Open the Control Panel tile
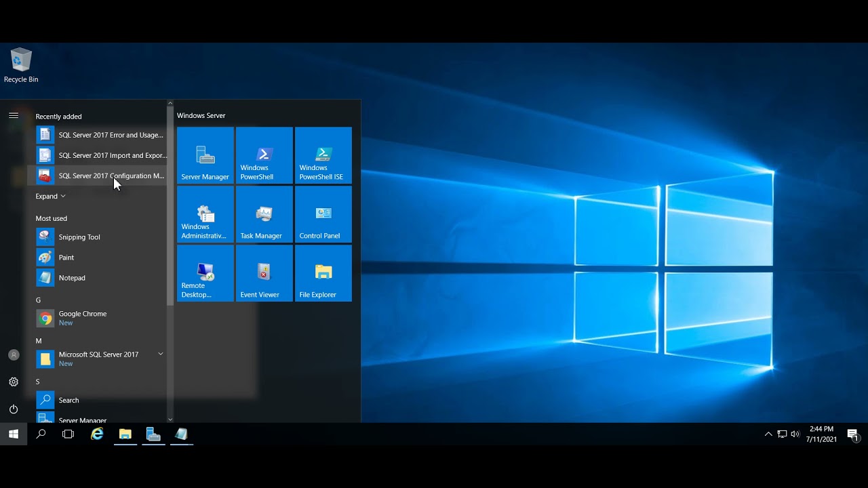Viewport: 868px width, 488px height. (x=323, y=214)
